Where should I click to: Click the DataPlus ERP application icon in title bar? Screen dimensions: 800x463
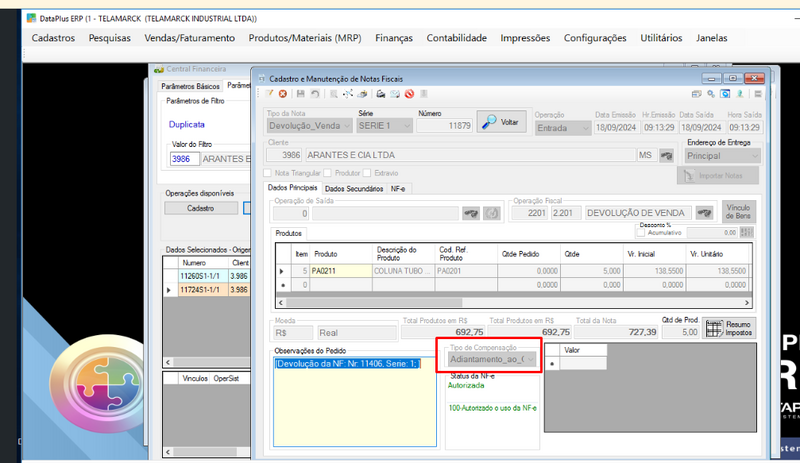coord(32,18)
